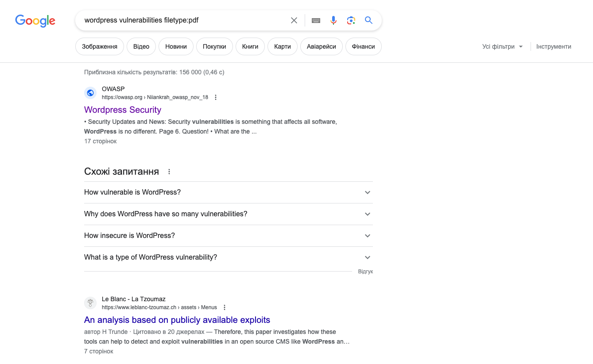Screen dimensions: 593x364
Task: Submit the search with the magnifier icon
Action: coord(368,20)
